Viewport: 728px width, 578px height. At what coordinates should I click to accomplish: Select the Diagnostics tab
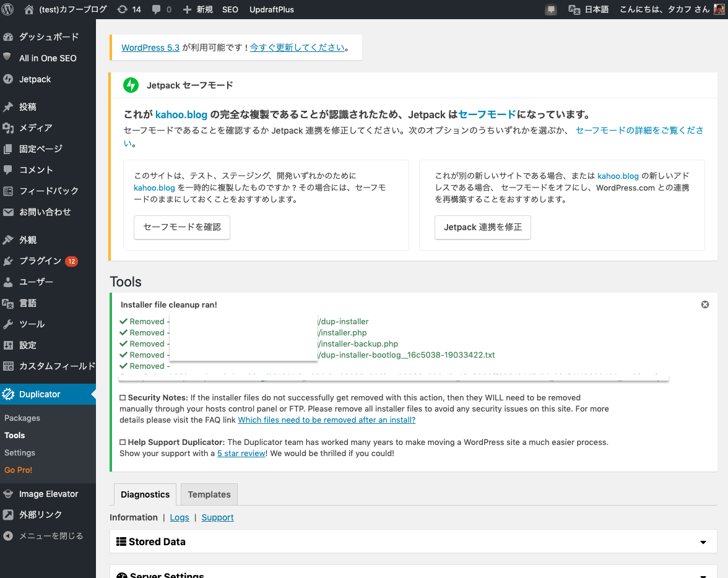tap(145, 494)
